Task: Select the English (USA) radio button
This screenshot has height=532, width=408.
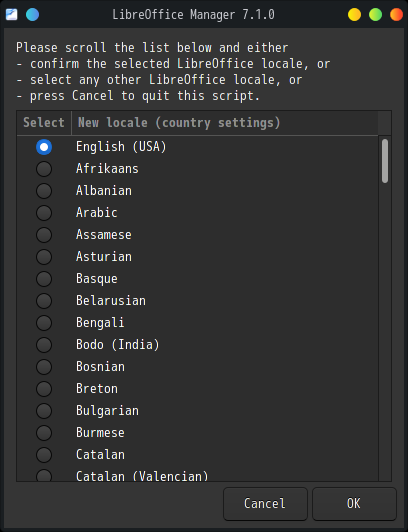Action: 44,147
